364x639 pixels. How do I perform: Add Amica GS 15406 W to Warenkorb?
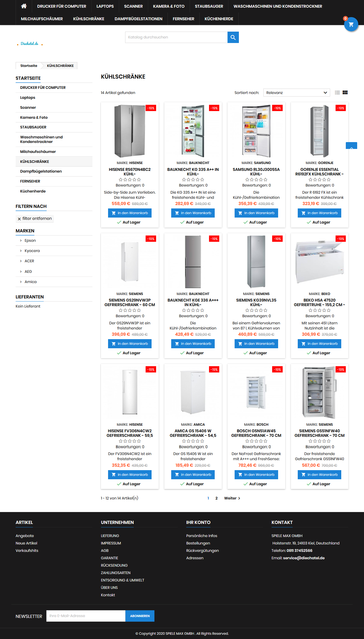pyautogui.click(x=193, y=475)
